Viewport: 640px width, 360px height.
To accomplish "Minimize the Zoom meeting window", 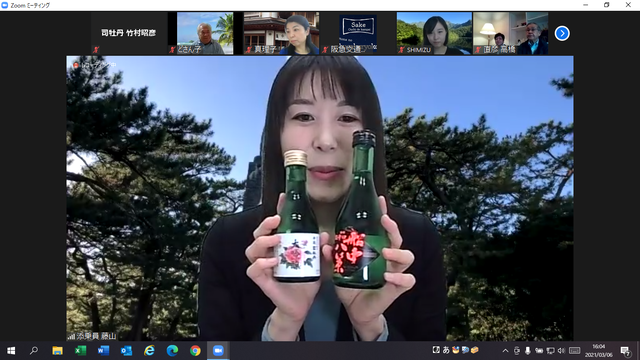I will [586, 5].
